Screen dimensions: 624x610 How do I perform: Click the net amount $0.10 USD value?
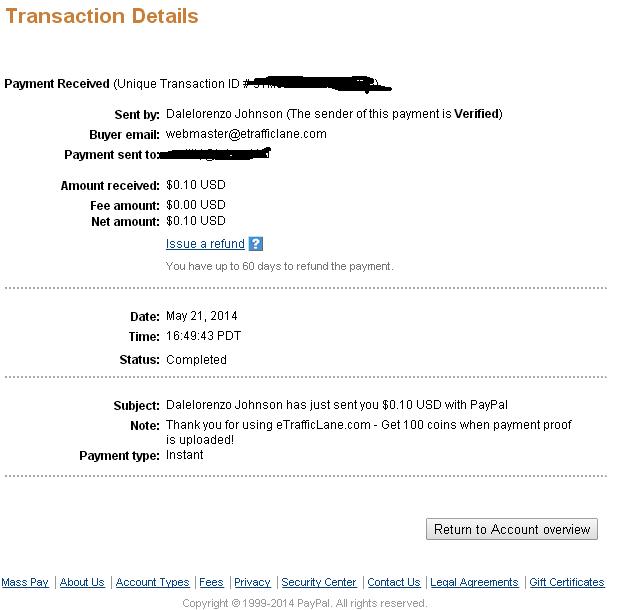196,221
